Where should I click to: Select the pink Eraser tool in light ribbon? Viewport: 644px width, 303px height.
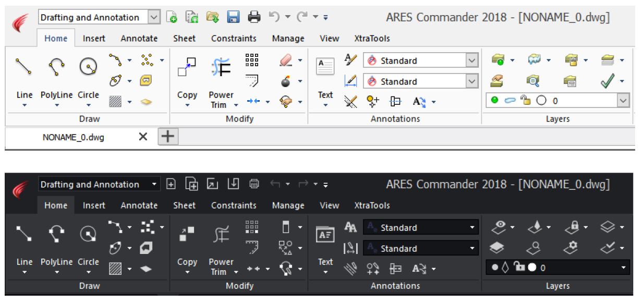[x=286, y=60]
